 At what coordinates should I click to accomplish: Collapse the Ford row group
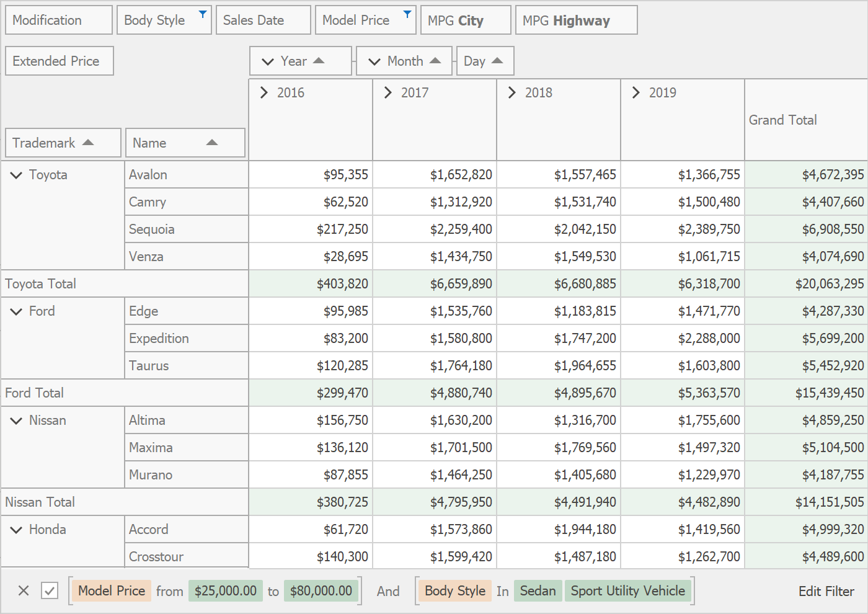click(16, 312)
